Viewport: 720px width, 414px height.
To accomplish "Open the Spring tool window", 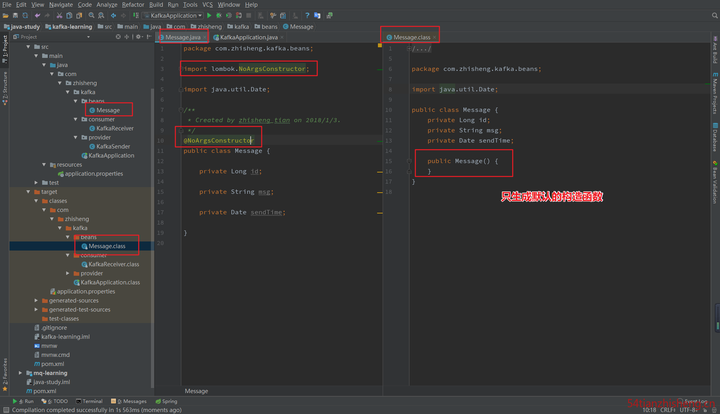I will point(166,401).
